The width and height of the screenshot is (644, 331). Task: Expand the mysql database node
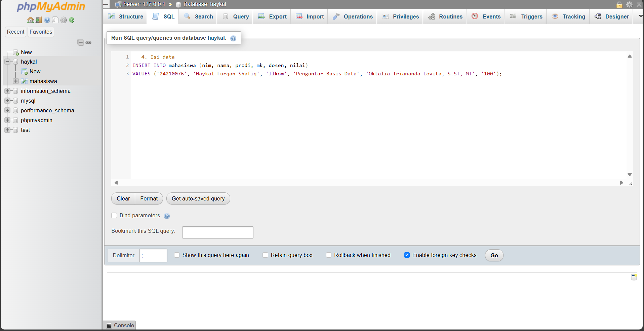click(7, 101)
